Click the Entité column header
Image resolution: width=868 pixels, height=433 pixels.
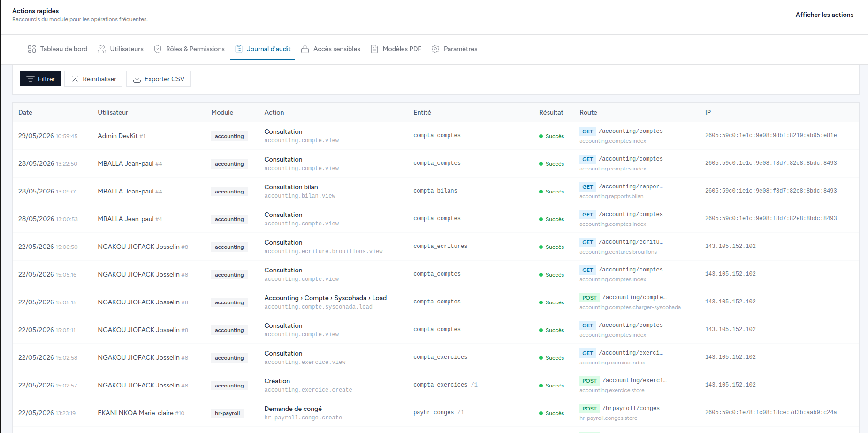pyautogui.click(x=422, y=112)
